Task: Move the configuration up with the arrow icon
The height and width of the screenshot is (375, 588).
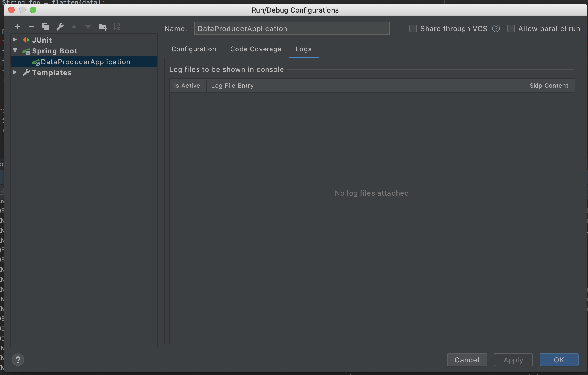Action: pos(74,27)
